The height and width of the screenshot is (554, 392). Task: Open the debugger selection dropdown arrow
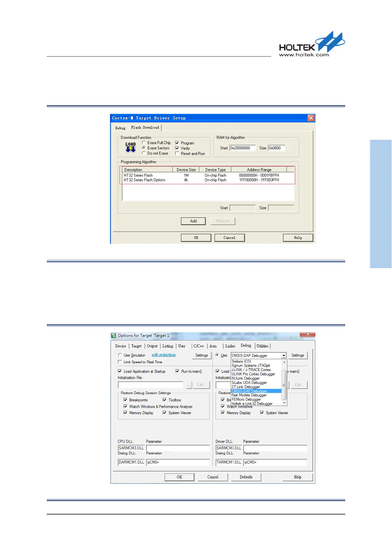[284, 356]
